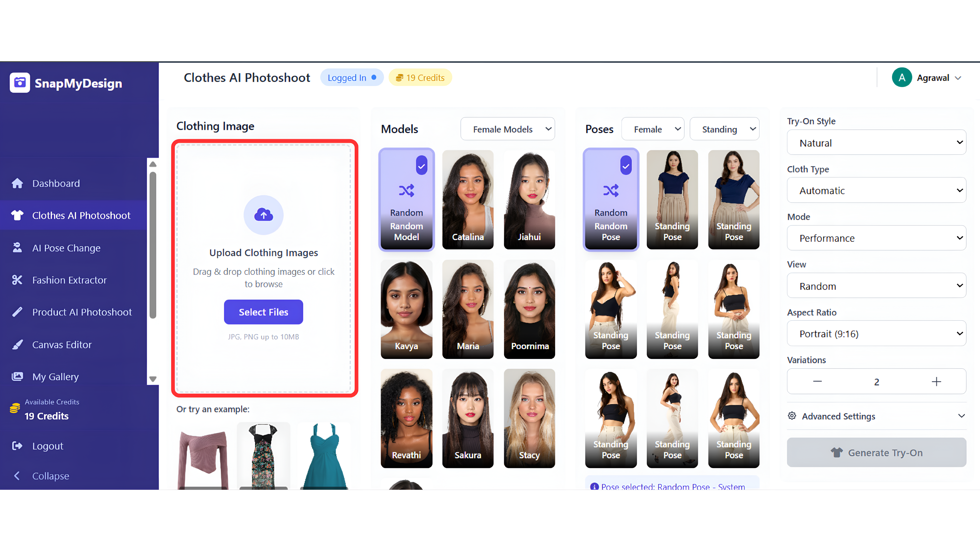Image resolution: width=980 pixels, height=551 pixels.
Task: Click the Dashboard home icon
Action: click(17, 183)
